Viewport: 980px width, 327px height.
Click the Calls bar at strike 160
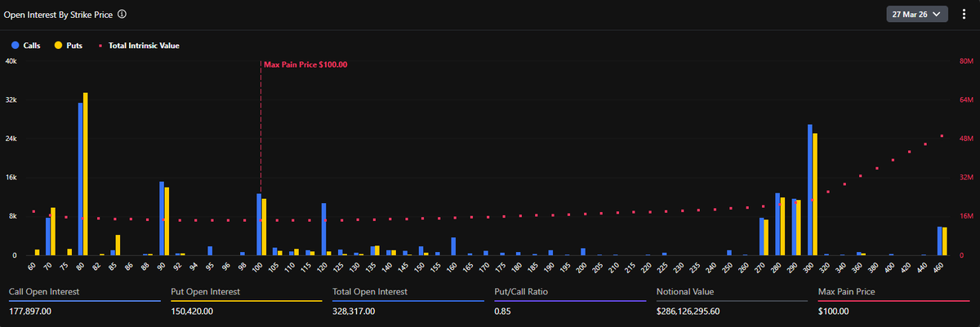pos(453,246)
